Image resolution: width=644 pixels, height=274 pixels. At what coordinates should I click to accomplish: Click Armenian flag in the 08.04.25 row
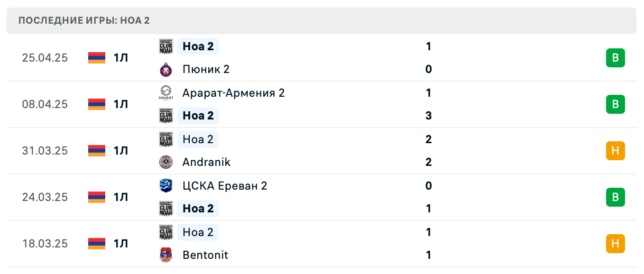coord(97,104)
